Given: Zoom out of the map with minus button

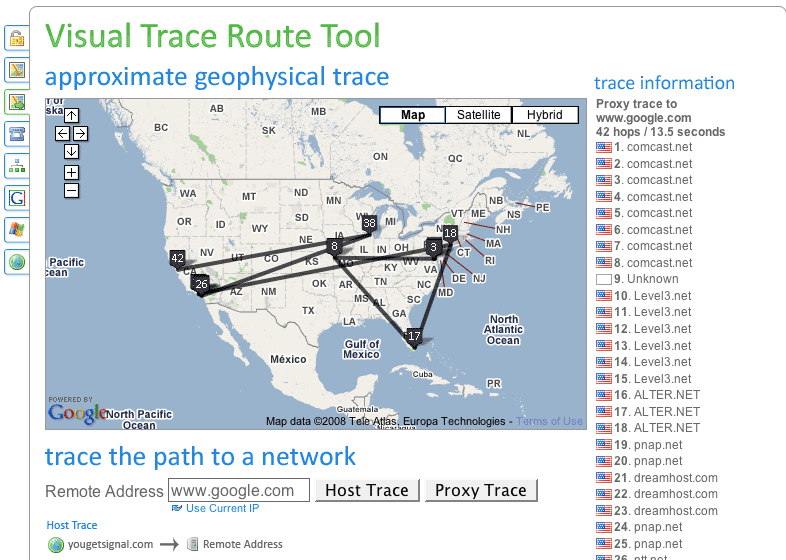Looking at the screenshot, I should [x=72, y=190].
